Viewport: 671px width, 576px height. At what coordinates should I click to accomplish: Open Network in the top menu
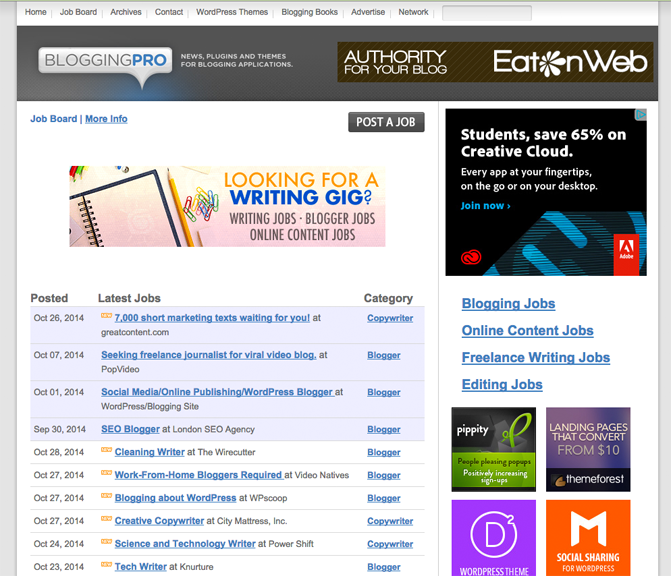click(413, 12)
